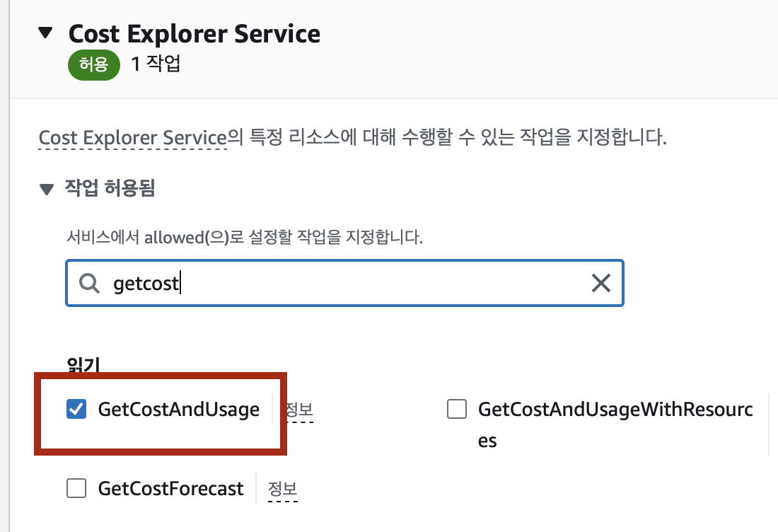Click the 허용 green badge

(94, 64)
